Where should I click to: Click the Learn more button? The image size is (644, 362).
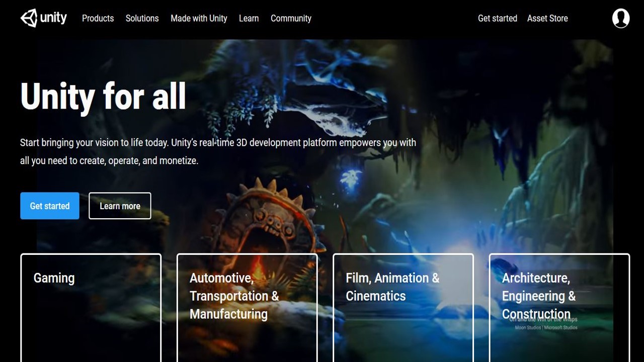120,206
